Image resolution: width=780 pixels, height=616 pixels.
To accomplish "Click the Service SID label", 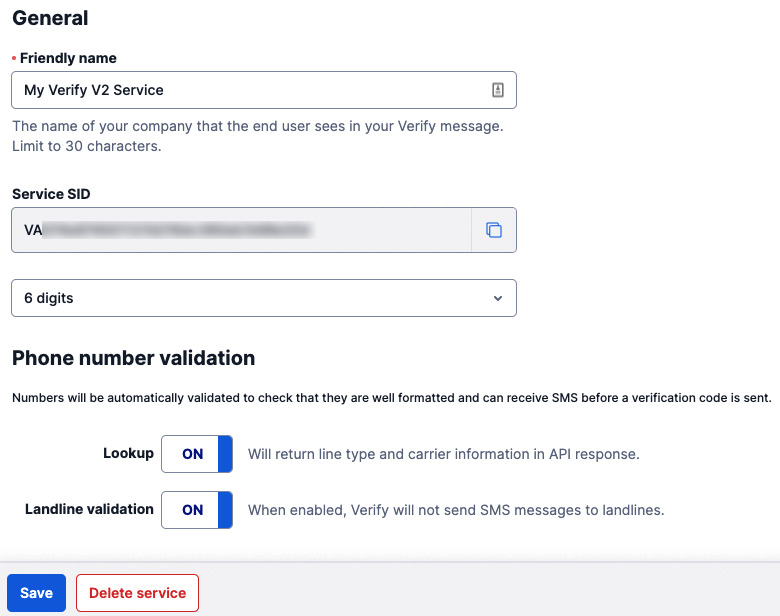I will coord(51,194).
